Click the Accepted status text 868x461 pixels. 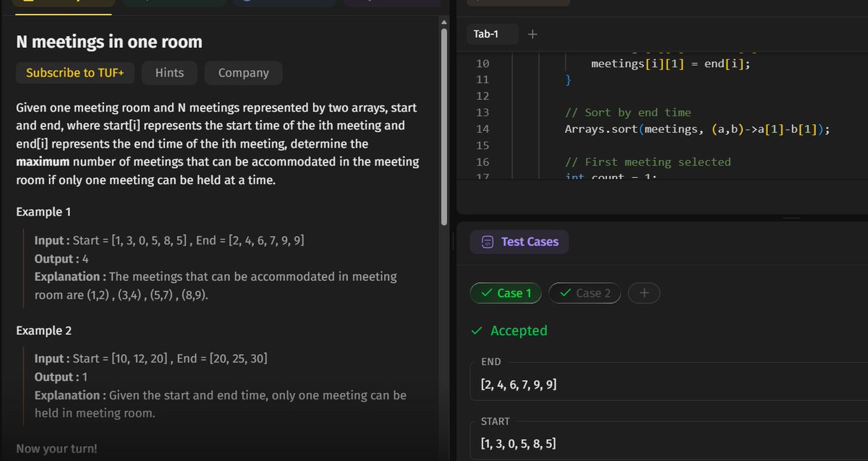point(519,331)
